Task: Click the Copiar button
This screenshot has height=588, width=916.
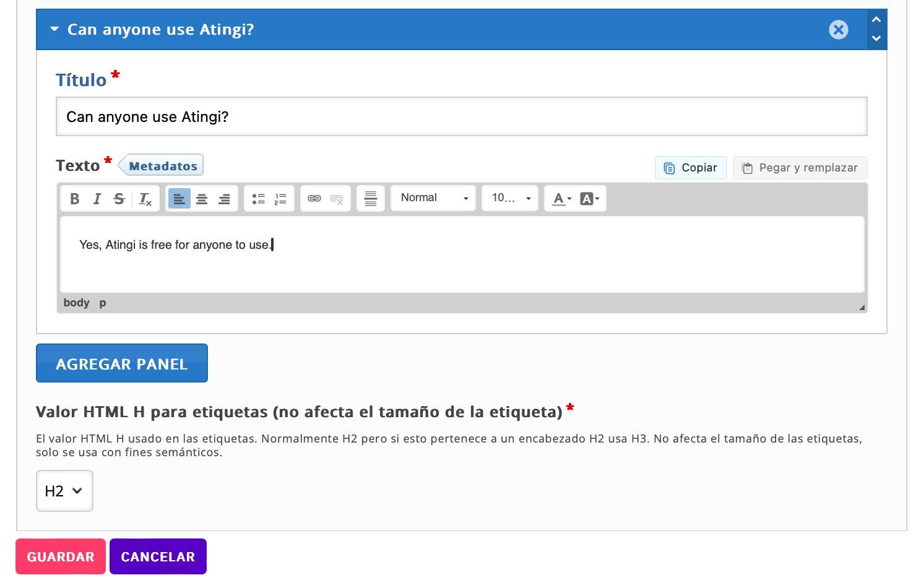Action: click(x=691, y=168)
